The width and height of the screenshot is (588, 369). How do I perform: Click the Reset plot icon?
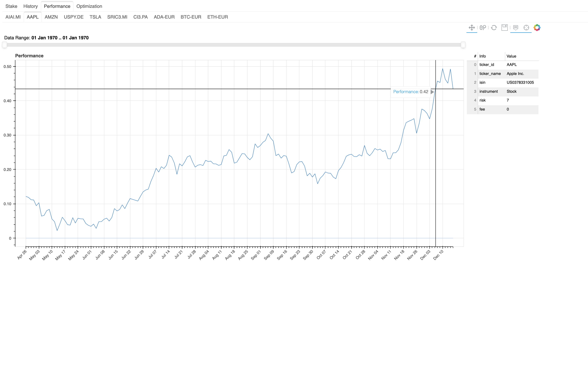coord(494,28)
